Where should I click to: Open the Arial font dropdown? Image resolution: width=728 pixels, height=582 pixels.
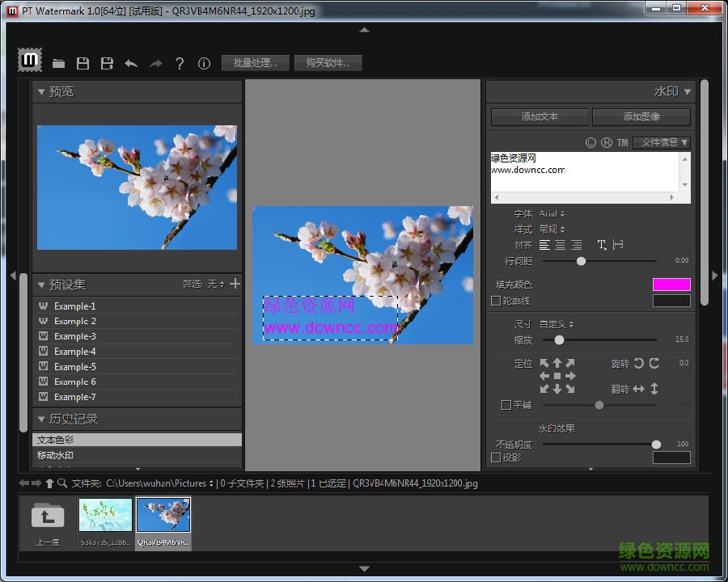552,213
